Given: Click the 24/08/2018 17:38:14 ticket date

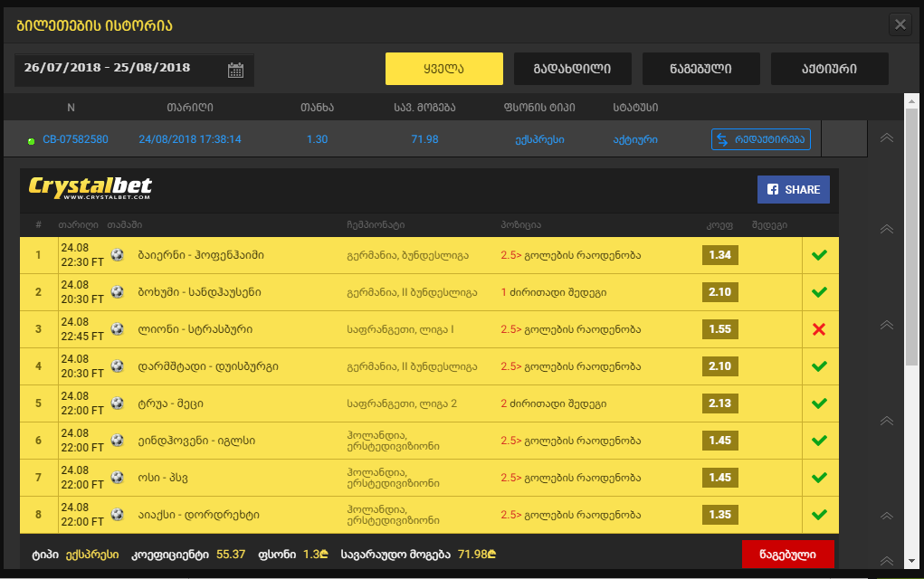Looking at the screenshot, I should click(x=190, y=139).
